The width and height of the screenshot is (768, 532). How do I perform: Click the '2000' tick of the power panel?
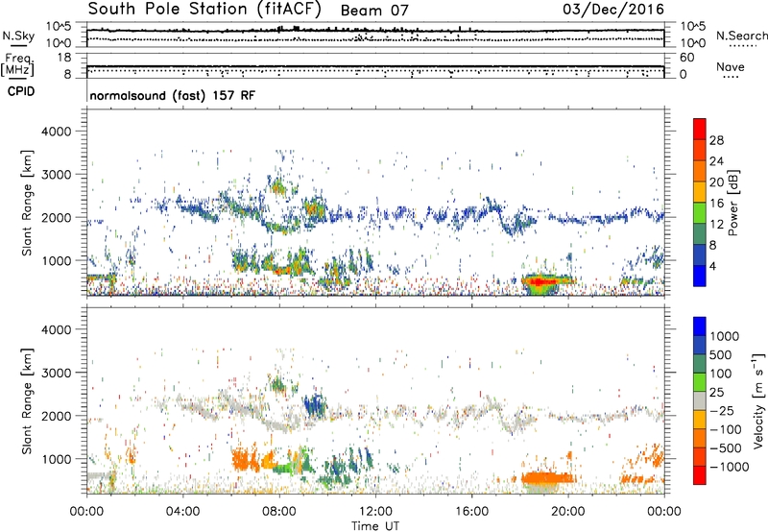tap(56, 217)
